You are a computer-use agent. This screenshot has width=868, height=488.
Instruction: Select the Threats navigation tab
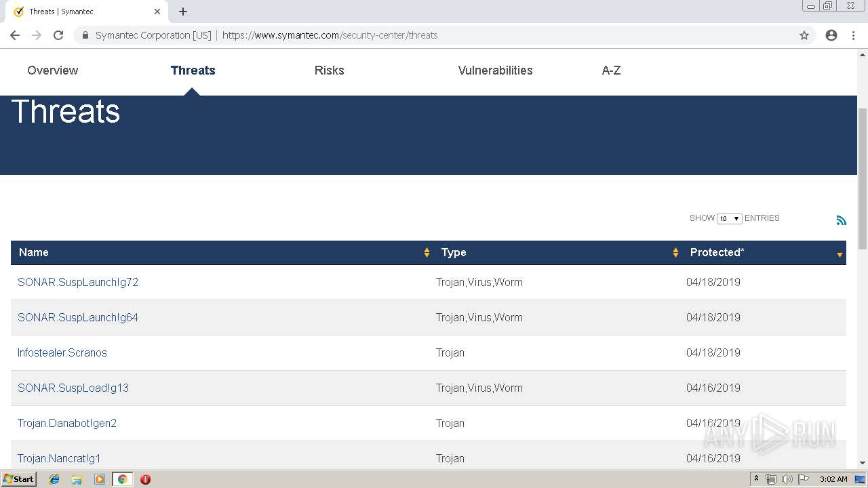point(193,70)
